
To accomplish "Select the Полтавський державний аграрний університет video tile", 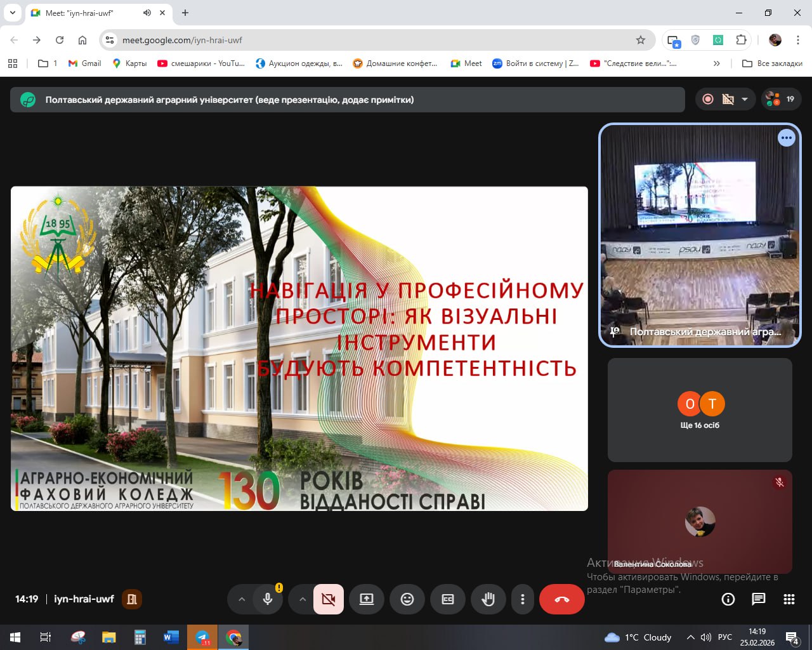I will [x=700, y=235].
